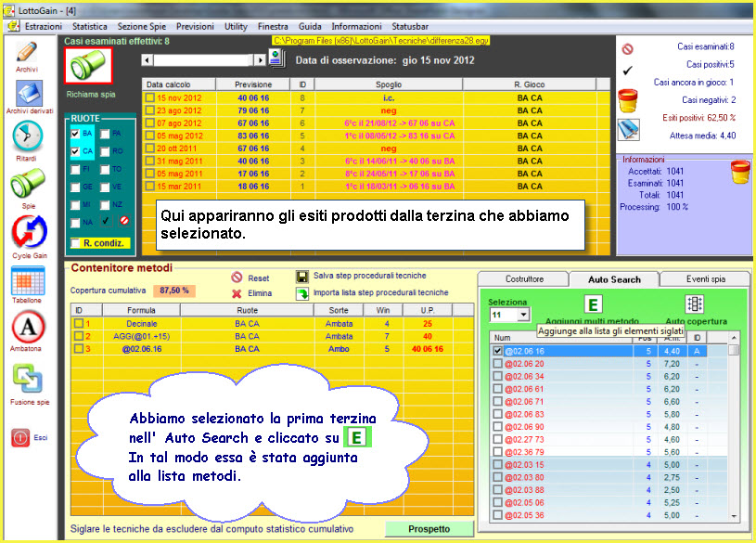Toggle the R. condiz. checkbox
The width and height of the screenshot is (756, 543).
tap(75, 243)
